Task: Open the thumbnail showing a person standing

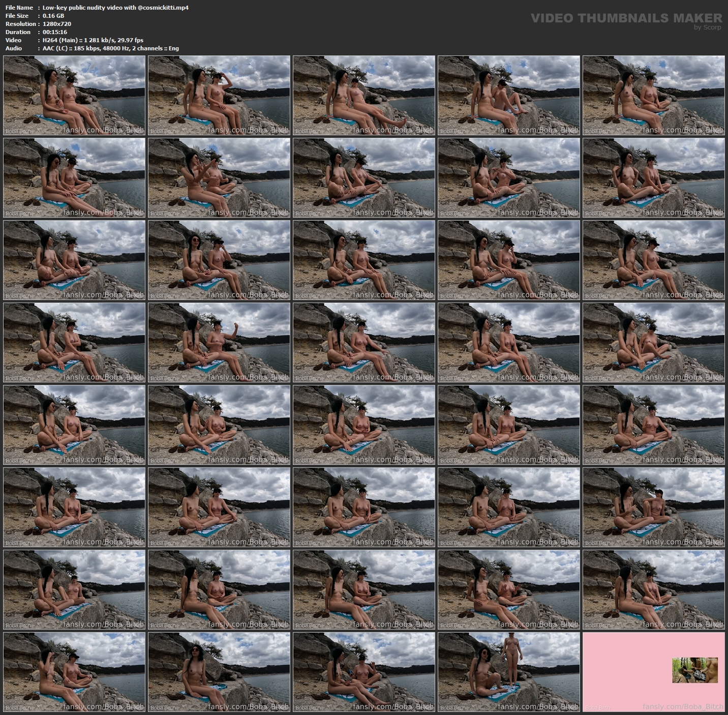Action: tap(508, 672)
